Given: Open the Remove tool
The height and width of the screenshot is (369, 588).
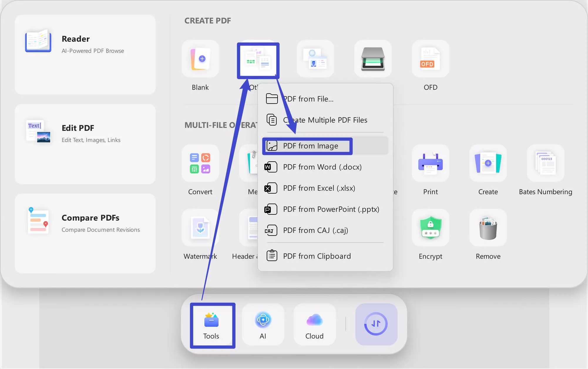Looking at the screenshot, I should (x=488, y=228).
